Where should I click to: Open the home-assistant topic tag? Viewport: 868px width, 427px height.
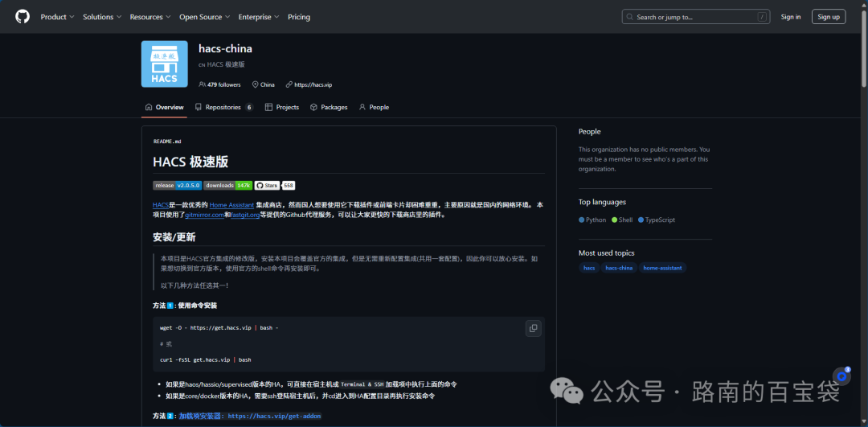pyautogui.click(x=662, y=268)
